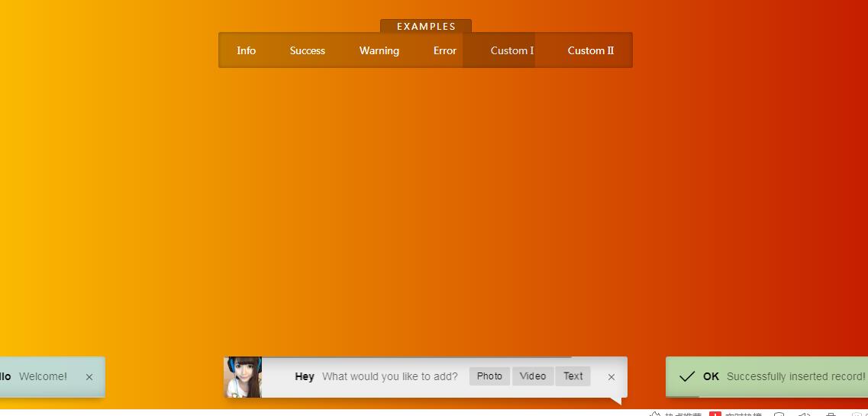This screenshot has height=416, width=868.
Task: Click the bold 'OK' label
Action: pos(711,376)
